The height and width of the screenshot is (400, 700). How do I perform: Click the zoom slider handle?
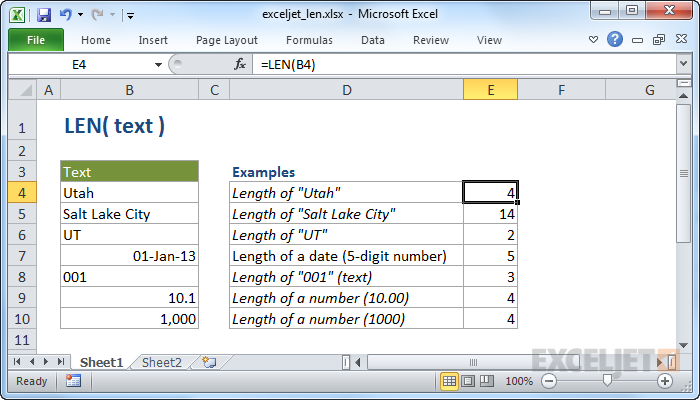tap(607, 381)
